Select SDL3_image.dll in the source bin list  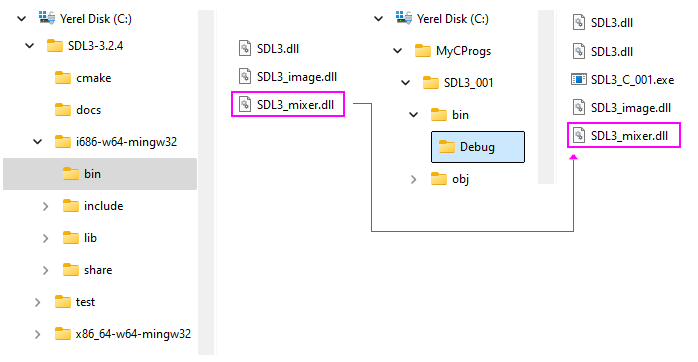pos(288,77)
